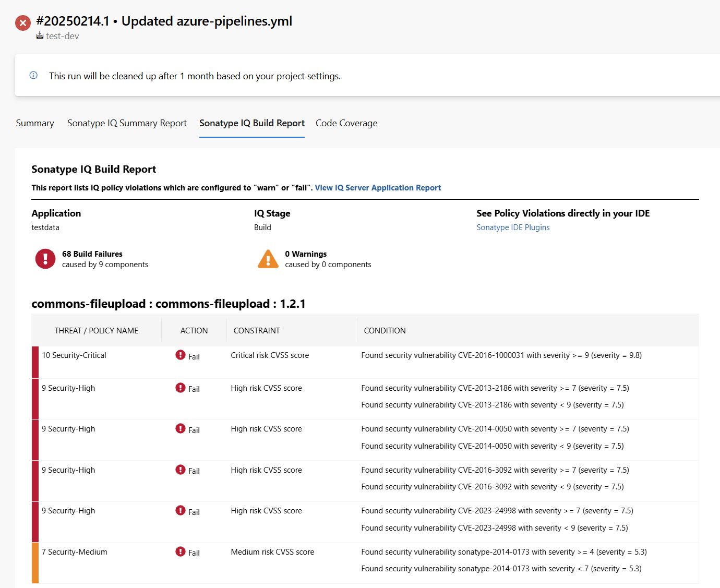This screenshot has height=588, width=720.
Task: Click Fail icon in Security-Medium row
Action: tap(181, 551)
